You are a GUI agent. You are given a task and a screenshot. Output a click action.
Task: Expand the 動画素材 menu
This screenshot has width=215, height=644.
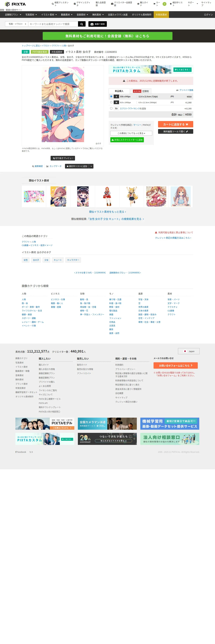[67, 15]
